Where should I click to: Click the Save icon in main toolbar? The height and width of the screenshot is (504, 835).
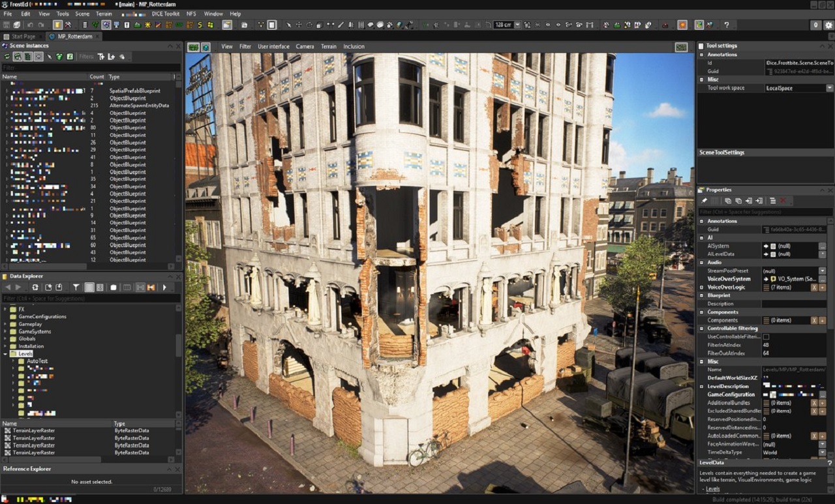[x=6, y=25]
